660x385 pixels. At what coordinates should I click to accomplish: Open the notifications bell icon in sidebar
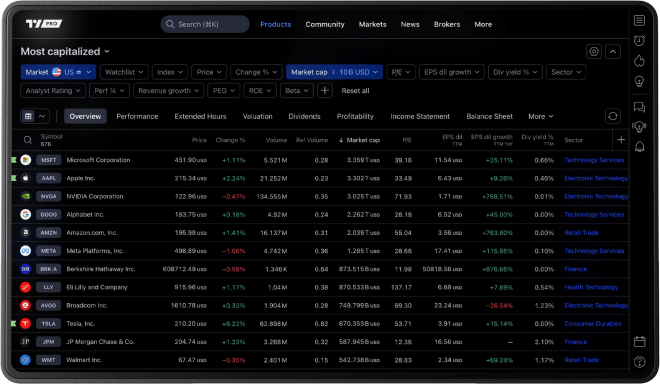click(639, 146)
